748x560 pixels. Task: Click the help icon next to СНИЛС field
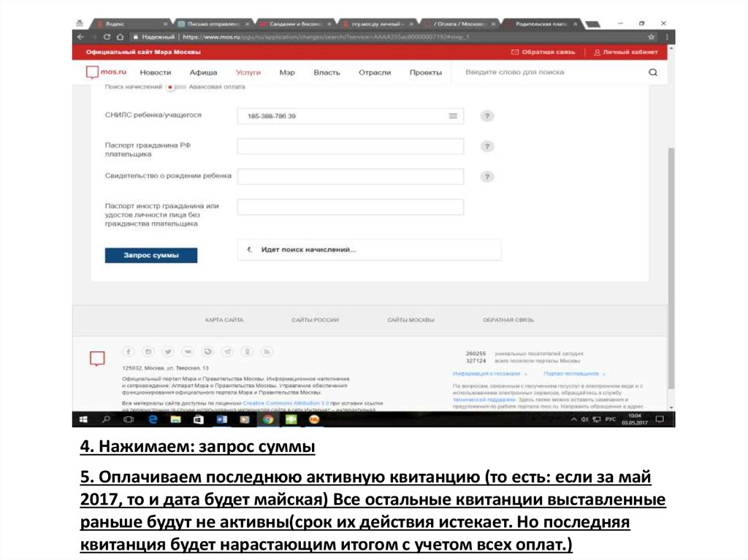click(486, 116)
